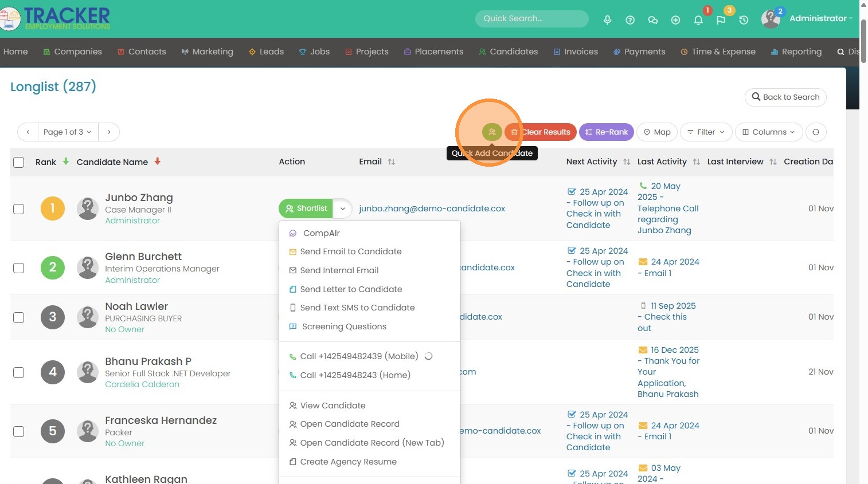
Task: Collapse the Shortlist action dropdown arrow
Action: [x=342, y=208]
